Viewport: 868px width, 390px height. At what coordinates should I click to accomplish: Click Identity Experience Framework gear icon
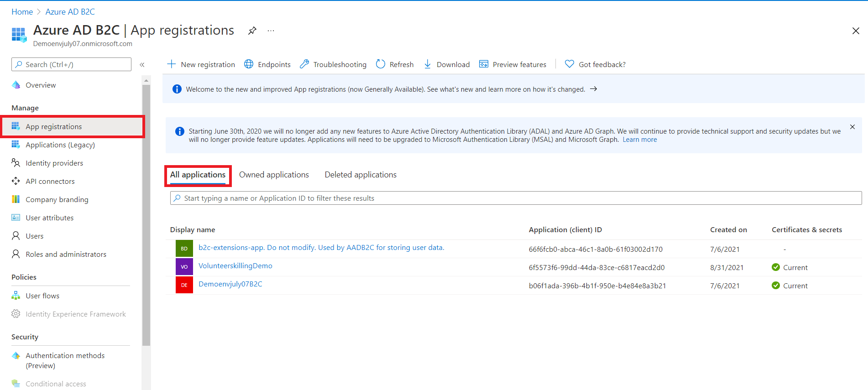[16, 314]
